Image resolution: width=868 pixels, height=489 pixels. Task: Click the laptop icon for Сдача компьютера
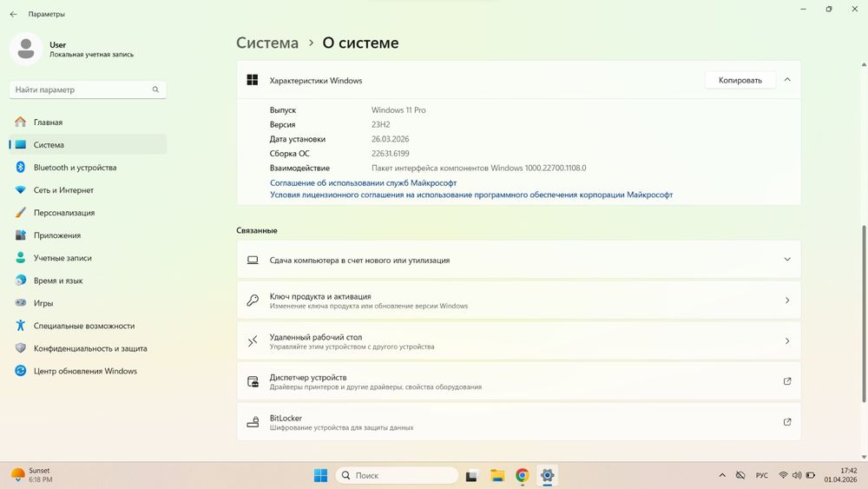(253, 260)
